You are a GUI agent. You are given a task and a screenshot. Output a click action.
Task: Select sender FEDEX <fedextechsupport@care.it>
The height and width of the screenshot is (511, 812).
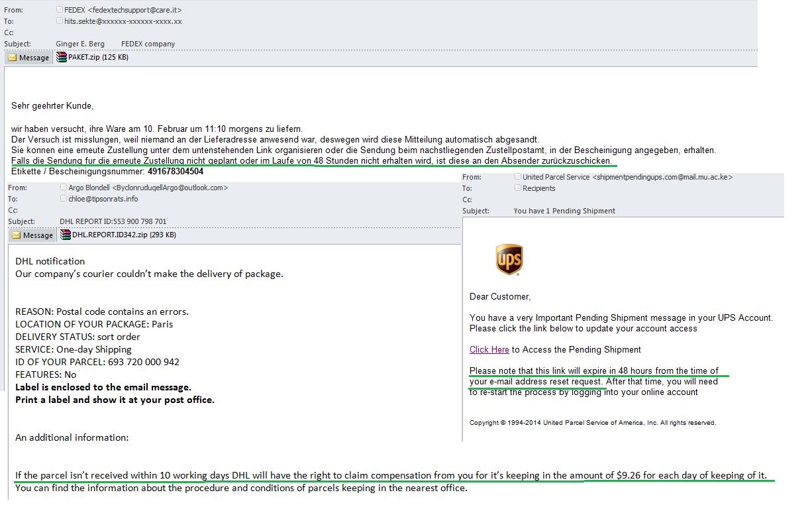coord(123,10)
